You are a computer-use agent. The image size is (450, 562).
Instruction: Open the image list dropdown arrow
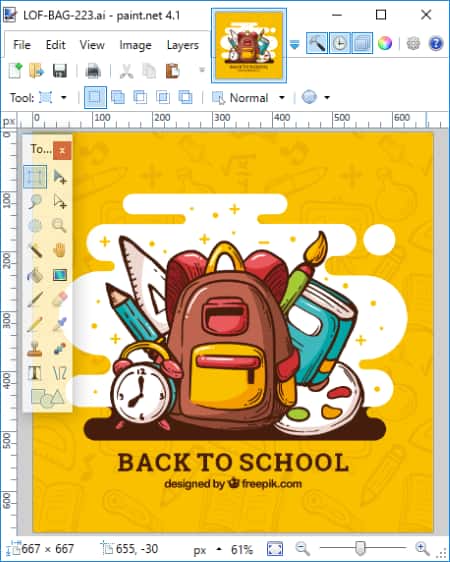tap(295, 45)
